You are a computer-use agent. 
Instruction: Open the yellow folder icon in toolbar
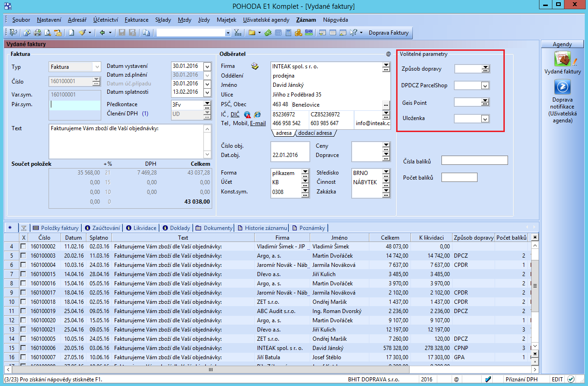[251, 33]
